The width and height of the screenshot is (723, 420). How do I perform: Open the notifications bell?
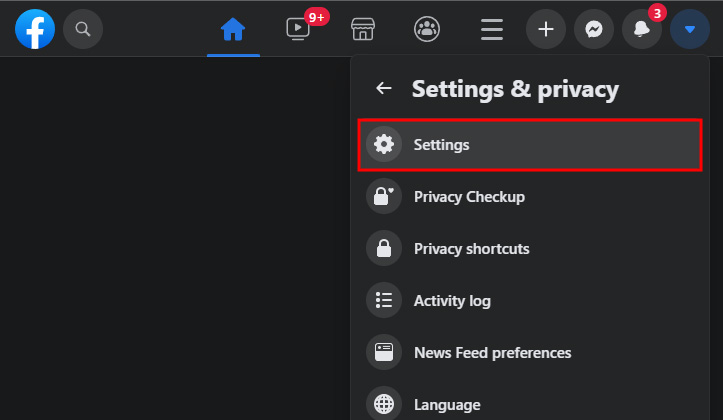(642, 29)
